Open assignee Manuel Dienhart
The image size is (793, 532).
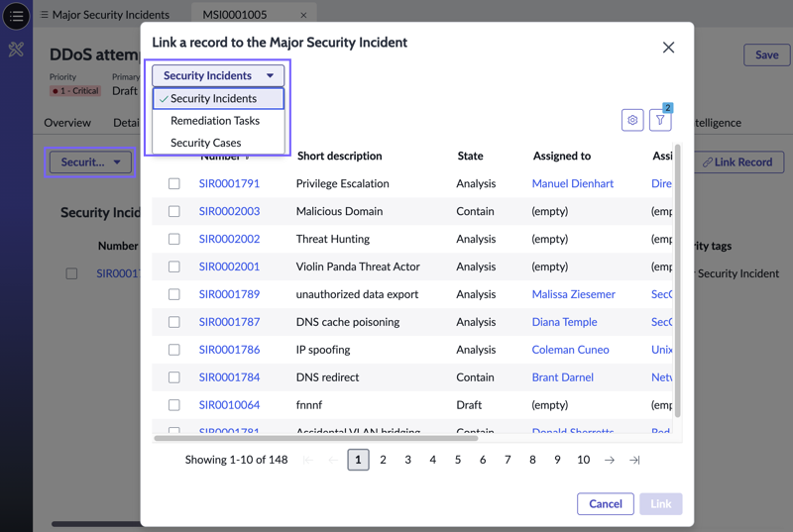[573, 183]
